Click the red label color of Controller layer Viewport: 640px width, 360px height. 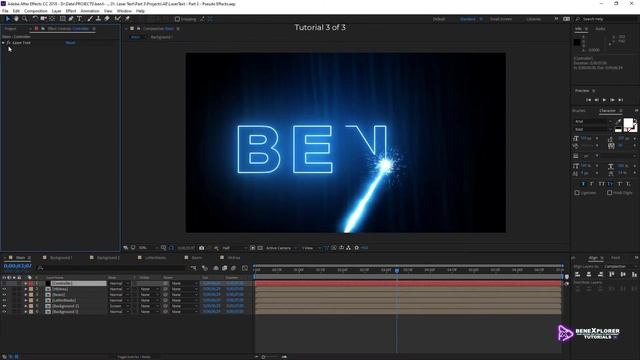coord(31,283)
